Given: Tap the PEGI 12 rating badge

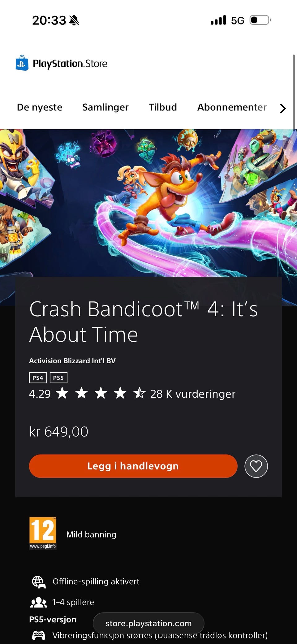Looking at the screenshot, I should pyautogui.click(x=43, y=533).
